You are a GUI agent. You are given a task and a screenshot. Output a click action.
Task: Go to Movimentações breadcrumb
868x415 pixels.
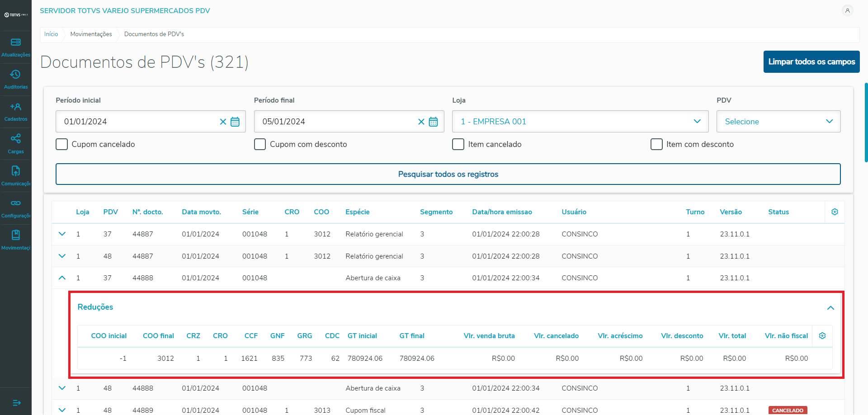91,34
